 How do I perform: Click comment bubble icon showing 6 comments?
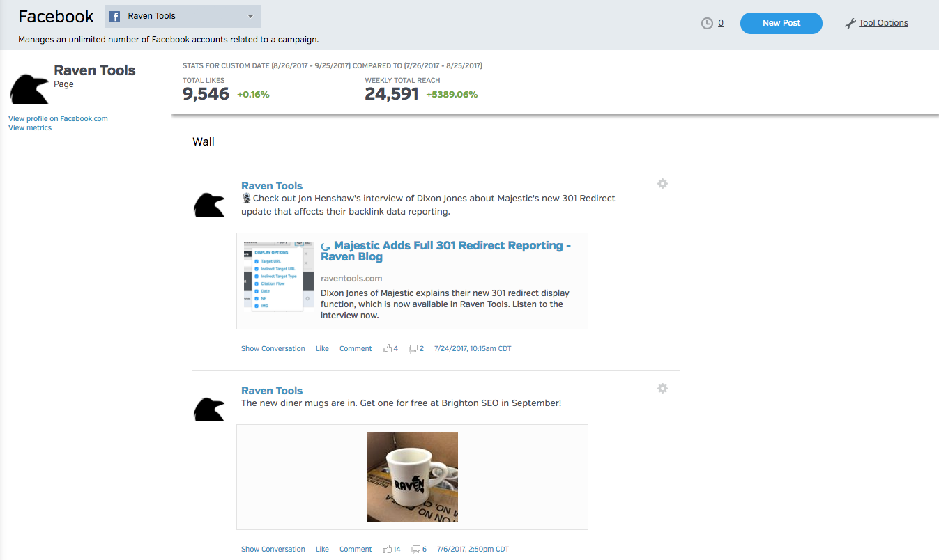(x=415, y=549)
